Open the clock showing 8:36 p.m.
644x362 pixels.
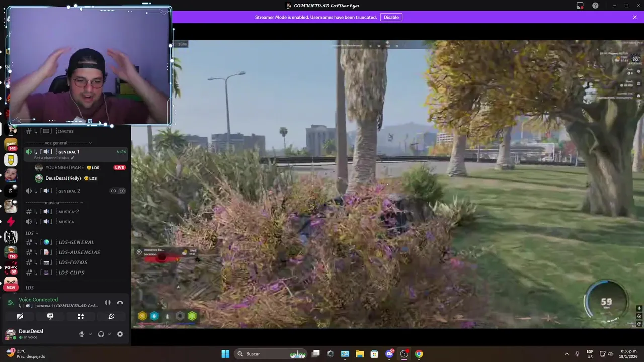pos(628,354)
